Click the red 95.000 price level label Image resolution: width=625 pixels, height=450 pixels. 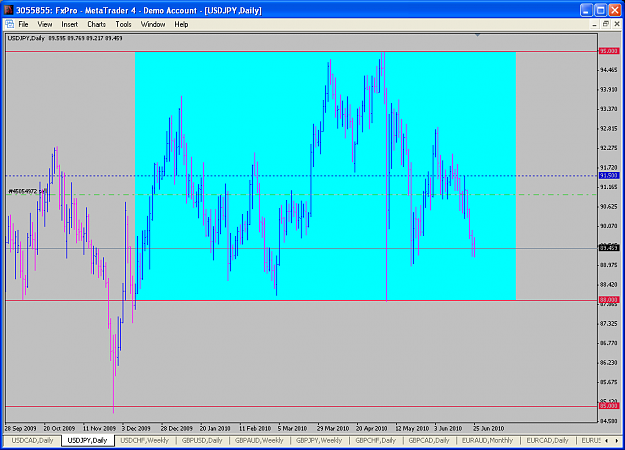609,51
